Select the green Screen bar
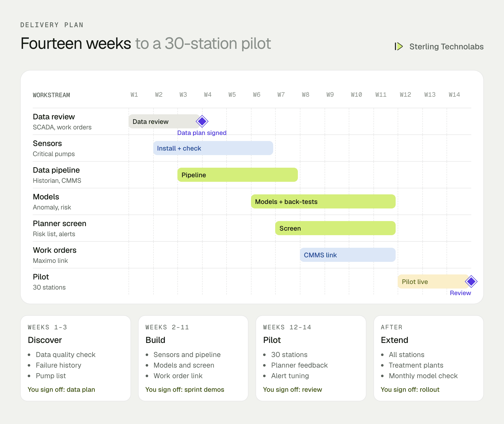 pos(335,228)
